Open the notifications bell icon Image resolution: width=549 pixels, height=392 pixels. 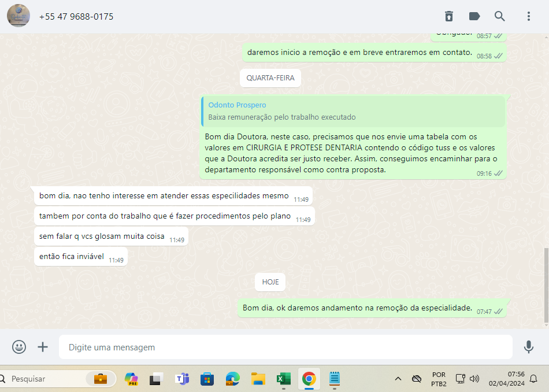pyautogui.click(x=533, y=379)
